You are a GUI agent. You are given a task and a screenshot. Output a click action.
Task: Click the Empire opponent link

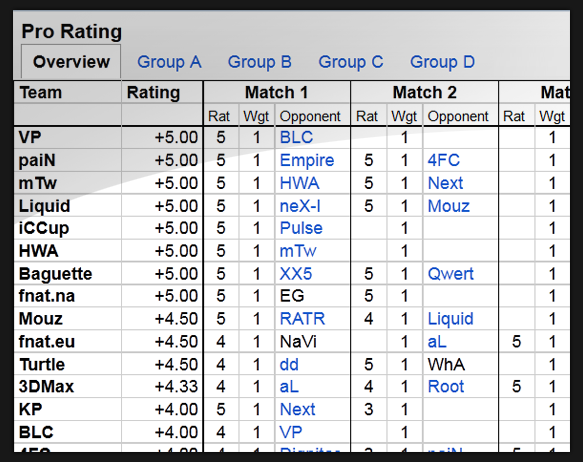307,161
